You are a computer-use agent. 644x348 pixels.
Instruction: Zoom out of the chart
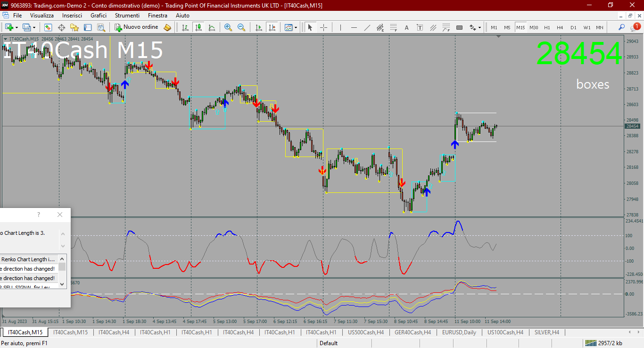coord(241,27)
